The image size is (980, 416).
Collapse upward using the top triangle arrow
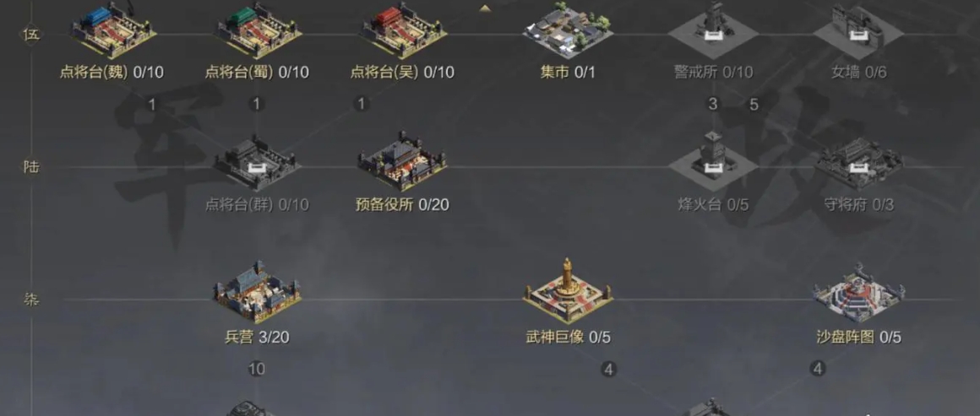484,8
